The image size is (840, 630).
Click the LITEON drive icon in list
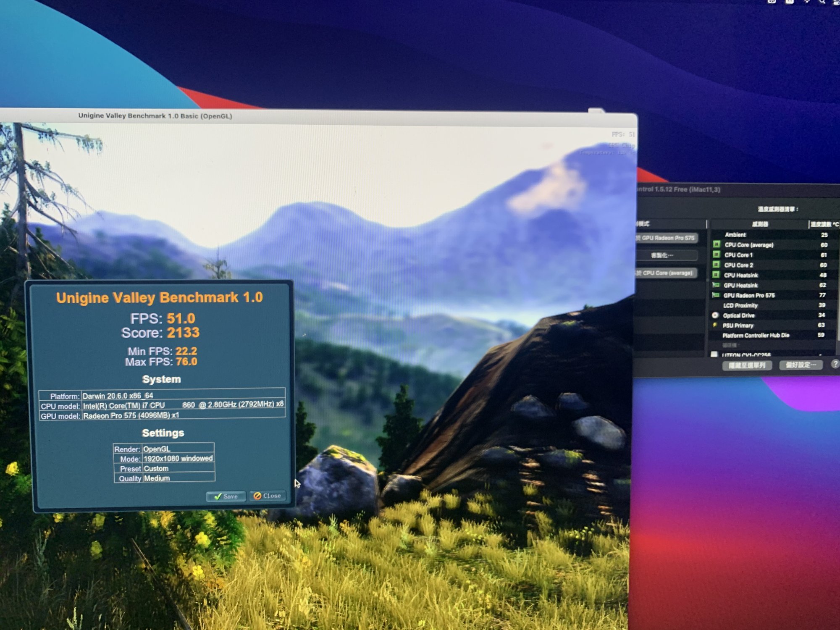(714, 354)
